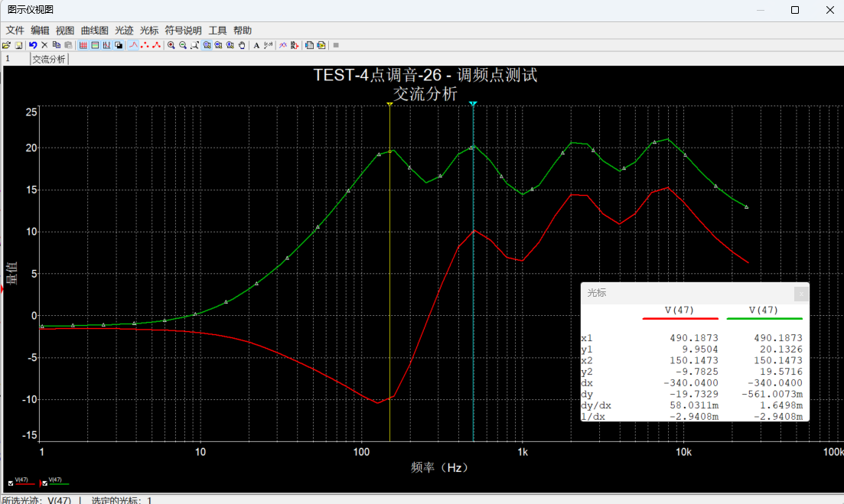This screenshot has height=504, width=844.
Task: Toggle the red grid display icon
Action: click(83, 45)
